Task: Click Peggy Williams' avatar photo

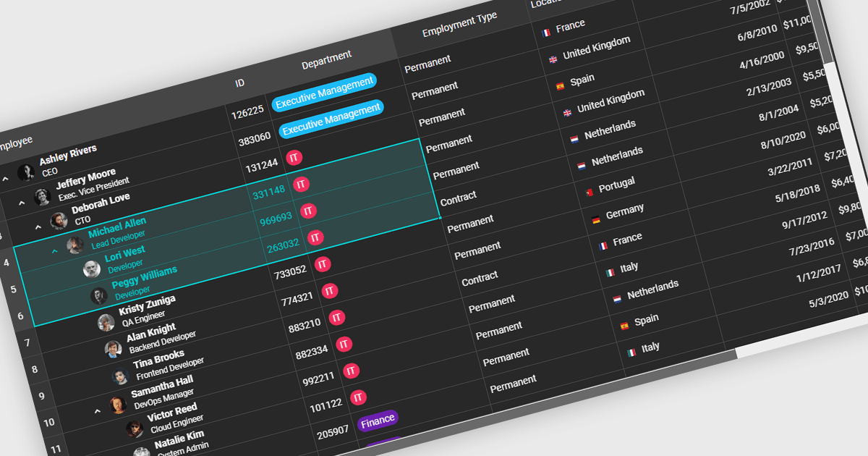Action: click(x=98, y=296)
